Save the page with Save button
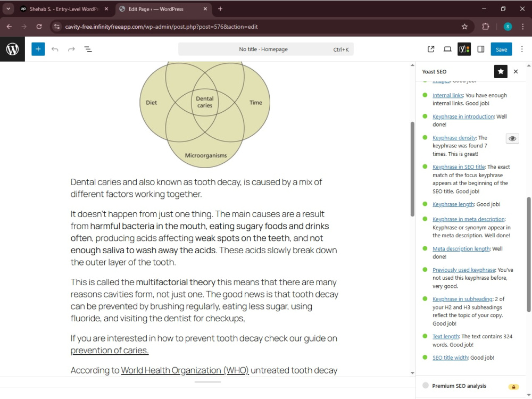The width and height of the screenshot is (532, 399). [501, 49]
